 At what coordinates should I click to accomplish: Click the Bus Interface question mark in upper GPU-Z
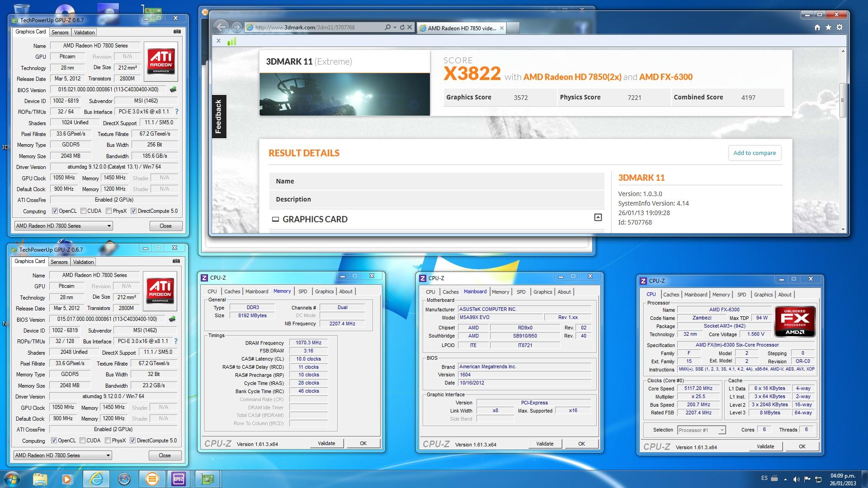click(x=176, y=112)
